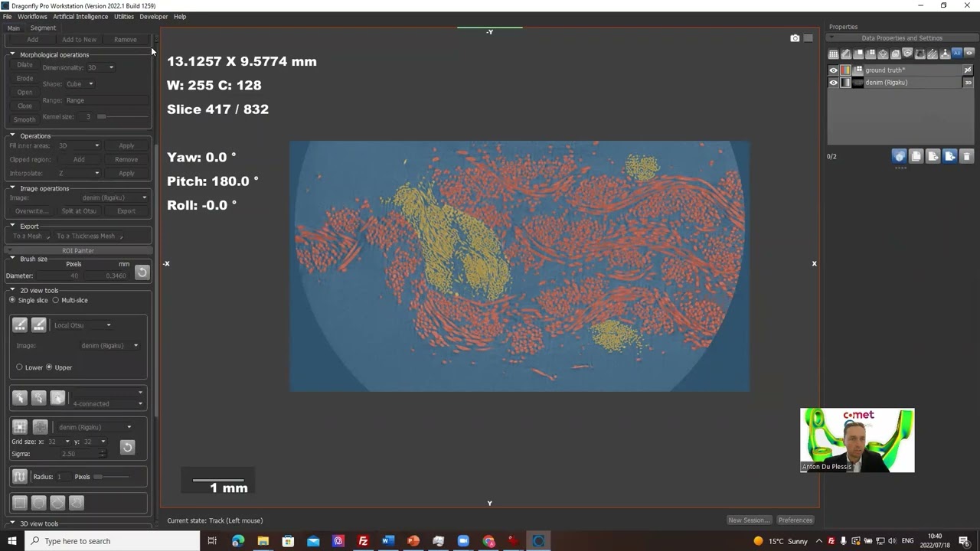Hide the ground truth layer

point(834,70)
